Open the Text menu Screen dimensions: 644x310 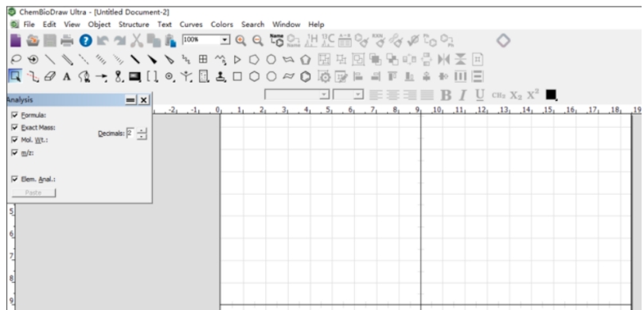[x=164, y=25]
